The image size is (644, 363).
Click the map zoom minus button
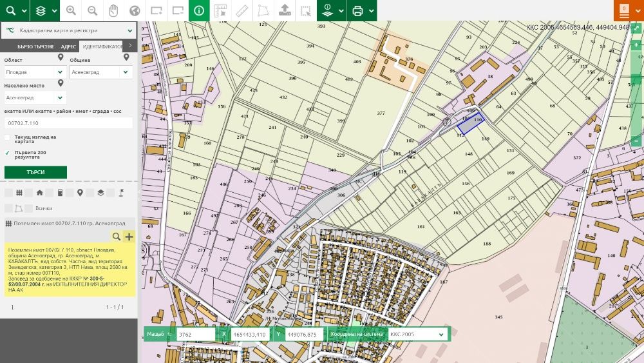coord(636,141)
